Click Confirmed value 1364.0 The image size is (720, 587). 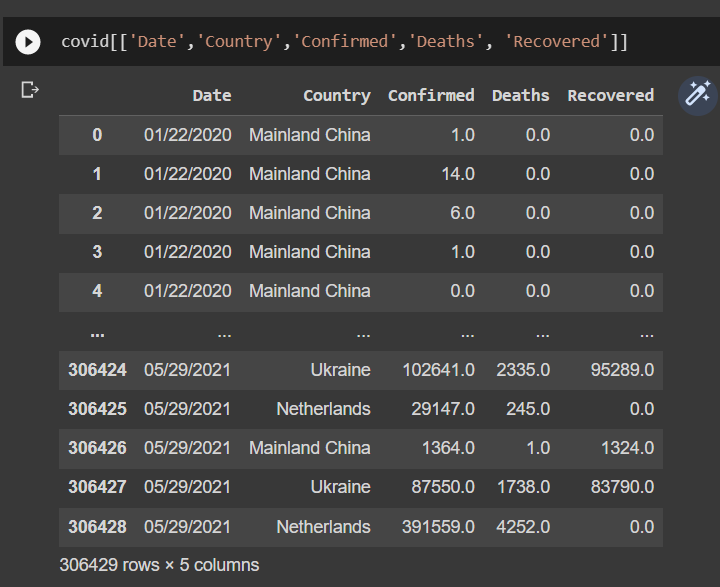click(x=448, y=448)
